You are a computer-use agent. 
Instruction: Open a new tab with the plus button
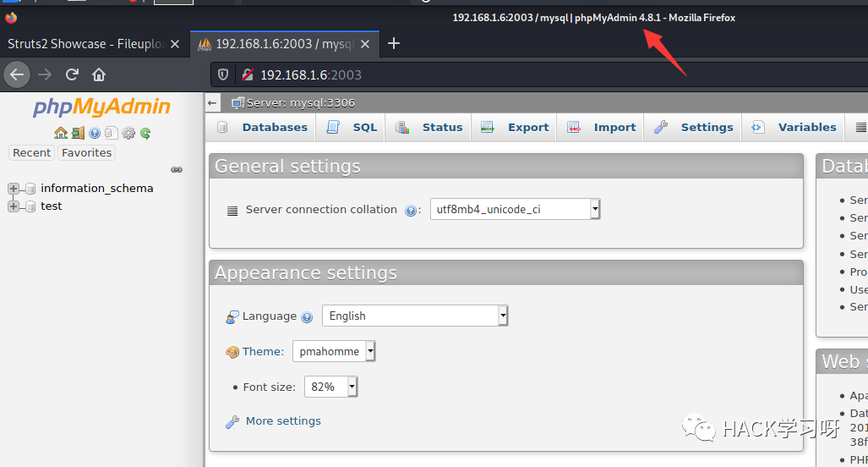coord(394,43)
